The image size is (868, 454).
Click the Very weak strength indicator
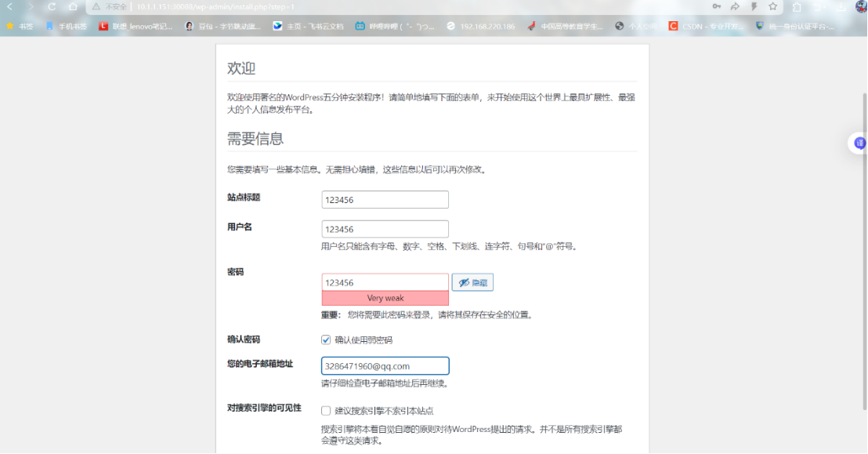[x=385, y=298]
